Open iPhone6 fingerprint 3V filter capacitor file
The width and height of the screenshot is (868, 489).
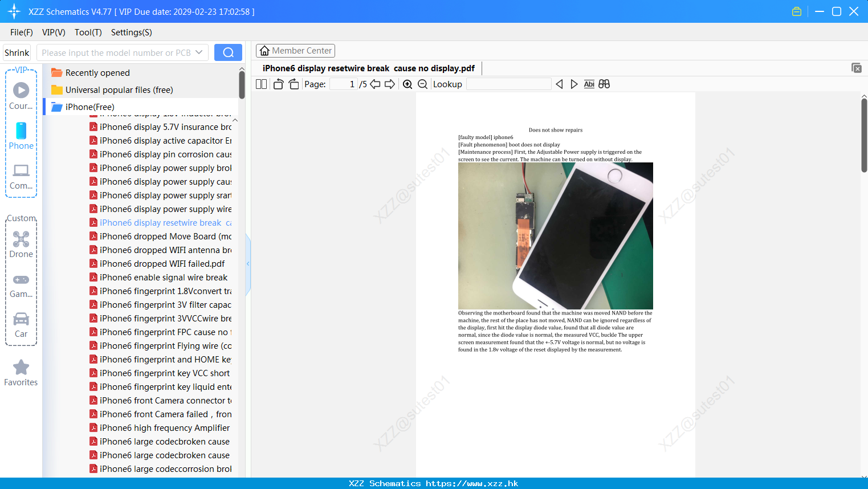161,305
